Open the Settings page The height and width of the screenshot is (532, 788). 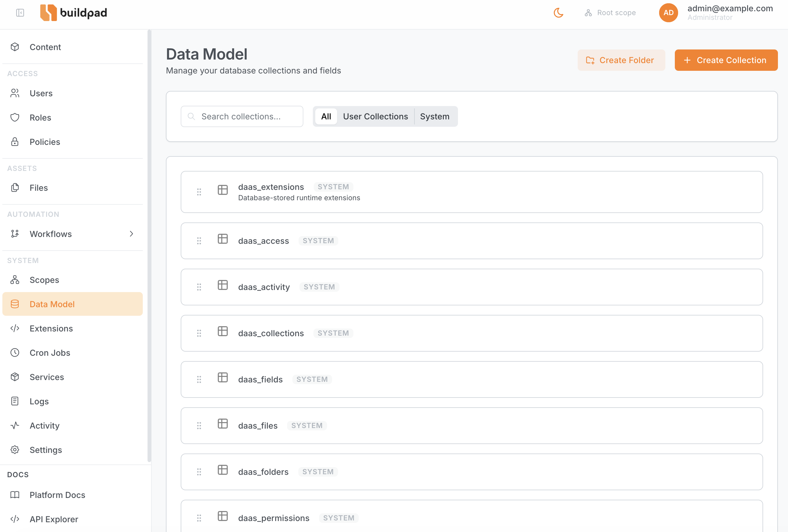[x=73, y=450]
